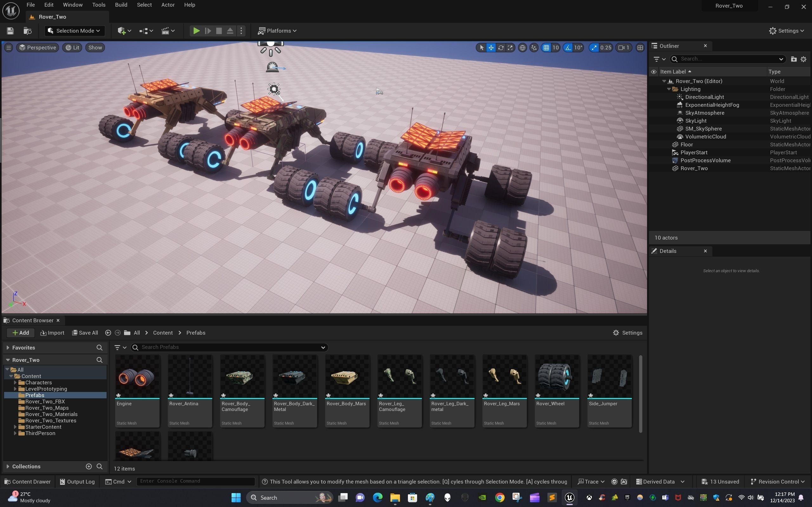Viewport: 812px width, 507px height.
Task: Select the rotate gizmo tool
Action: [x=501, y=48]
